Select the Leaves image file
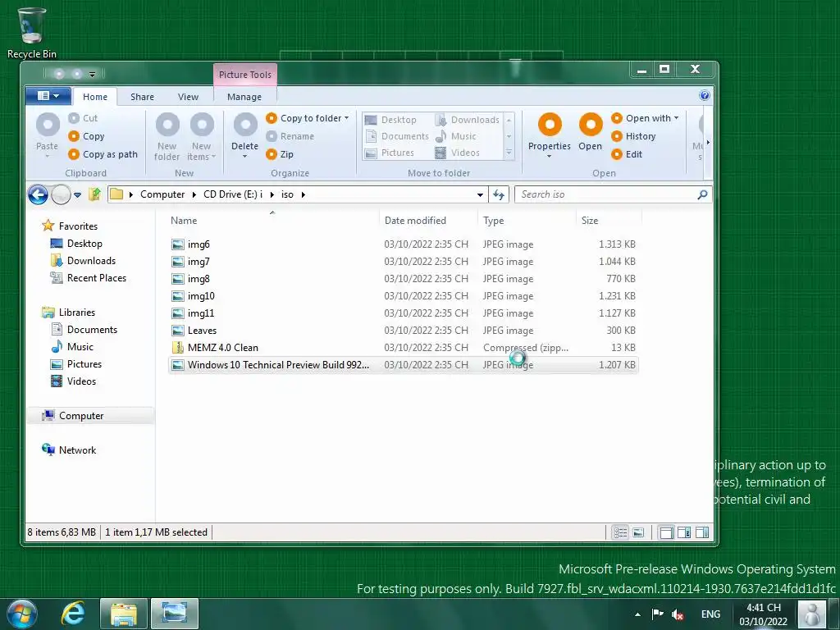The image size is (840, 630). tap(403, 330)
